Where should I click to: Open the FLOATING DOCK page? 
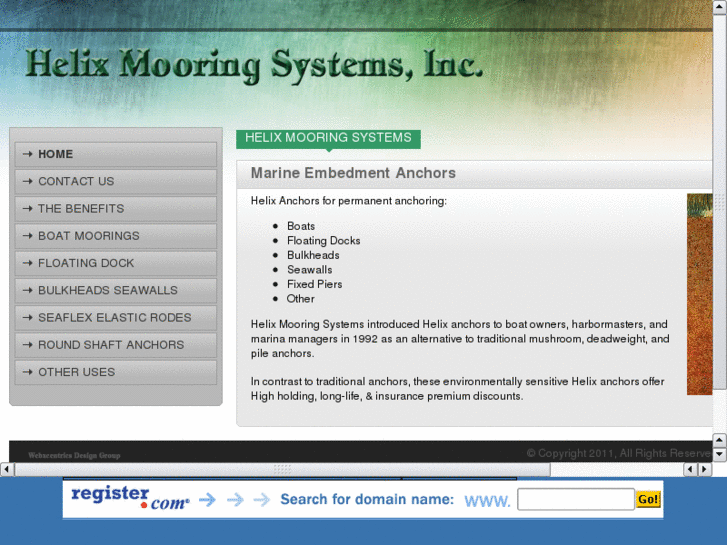[115, 263]
